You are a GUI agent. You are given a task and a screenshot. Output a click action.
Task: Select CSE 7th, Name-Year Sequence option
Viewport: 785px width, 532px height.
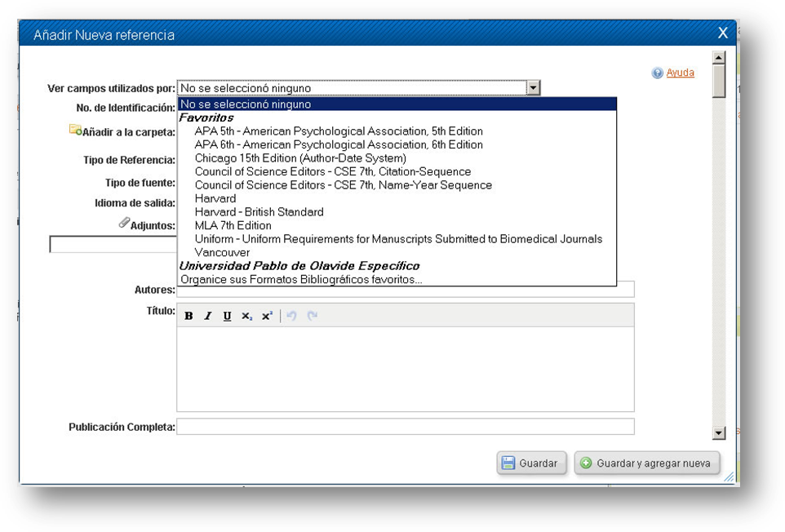tap(343, 185)
